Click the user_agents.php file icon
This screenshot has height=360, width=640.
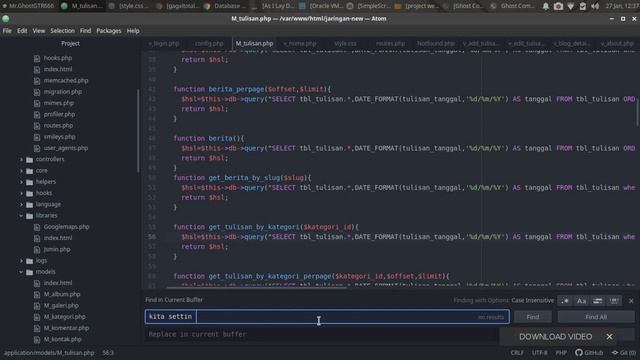point(37,148)
